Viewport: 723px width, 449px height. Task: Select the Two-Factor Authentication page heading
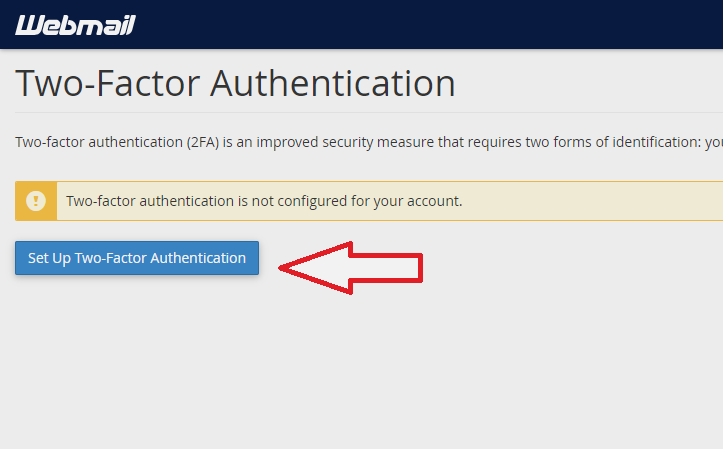click(235, 83)
